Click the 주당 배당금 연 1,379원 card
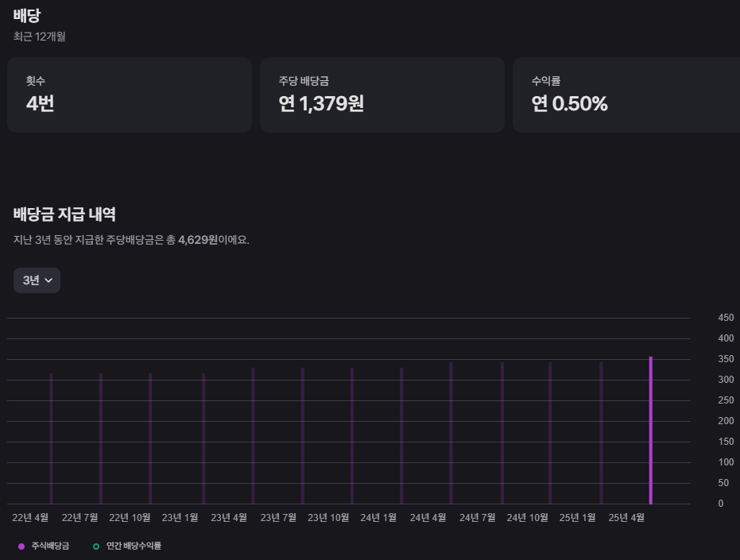 point(382,95)
